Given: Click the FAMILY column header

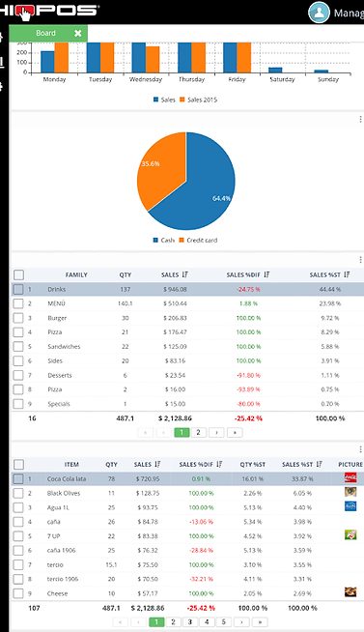Looking at the screenshot, I should (76, 274).
